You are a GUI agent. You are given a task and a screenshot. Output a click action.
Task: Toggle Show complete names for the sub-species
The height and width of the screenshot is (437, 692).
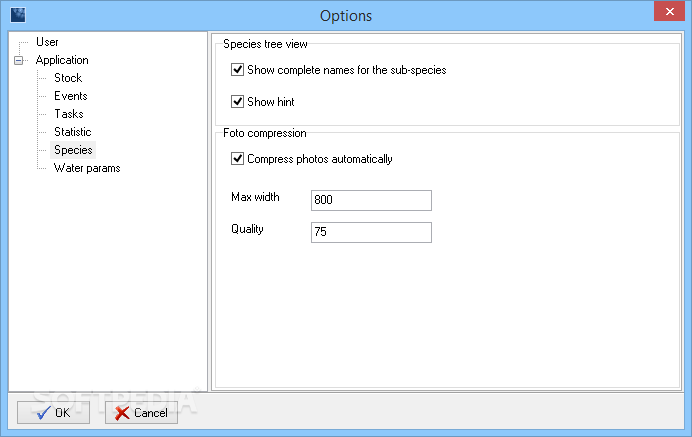click(x=237, y=70)
